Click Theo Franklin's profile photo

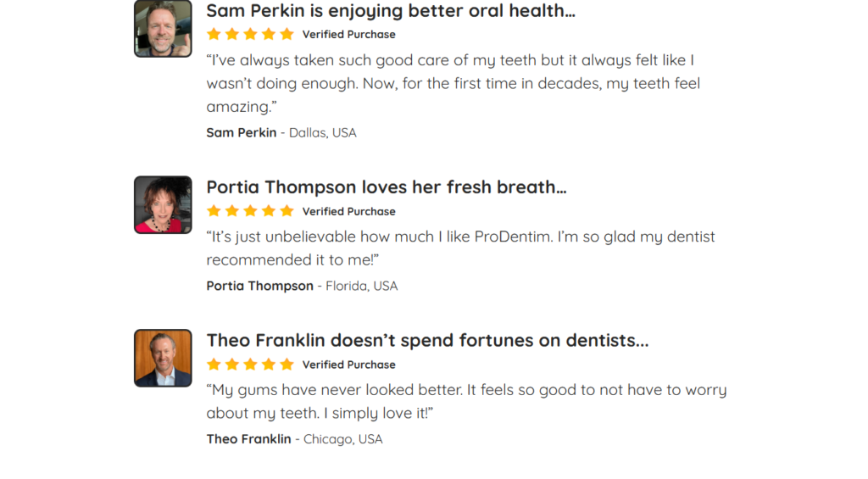[x=163, y=358]
